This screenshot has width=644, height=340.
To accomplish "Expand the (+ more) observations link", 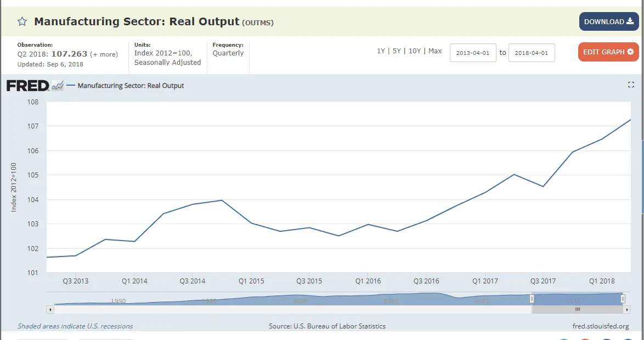I will coord(104,54).
